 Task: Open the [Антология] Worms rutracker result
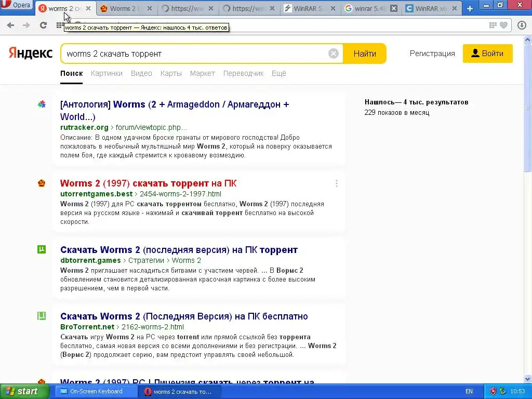(x=175, y=110)
